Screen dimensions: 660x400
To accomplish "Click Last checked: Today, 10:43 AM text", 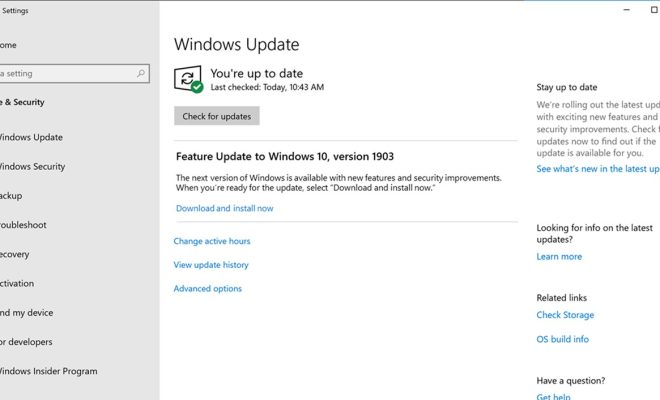I will (267, 87).
